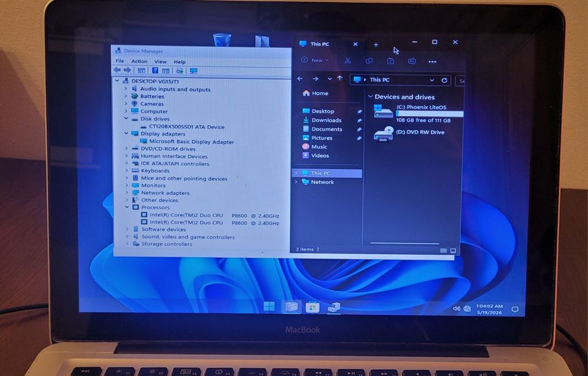Collapse the Disk drives category
The height and width of the screenshot is (376, 588).
pyautogui.click(x=126, y=119)
